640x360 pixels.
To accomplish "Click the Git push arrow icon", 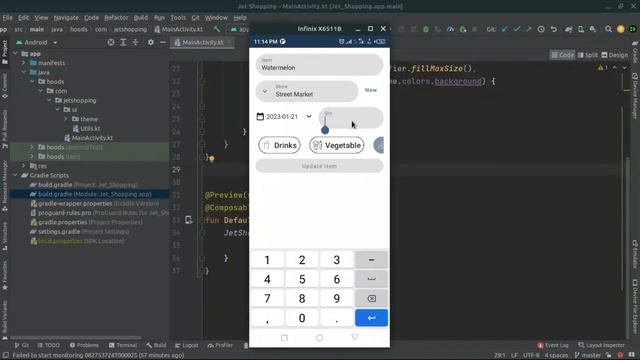I will (x=529, y=29).
